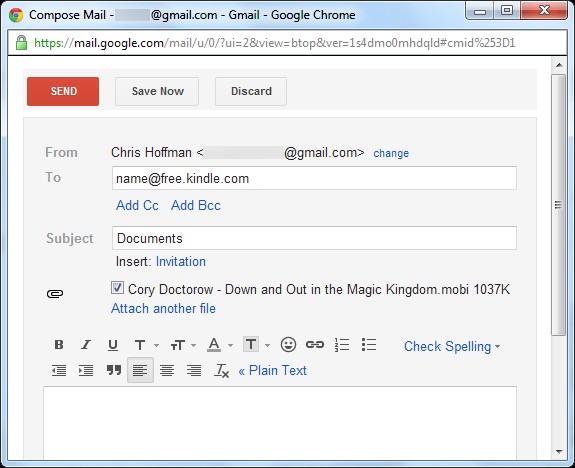
Task: Click the vertical scrollbar thumb
Action: [558, 205]
